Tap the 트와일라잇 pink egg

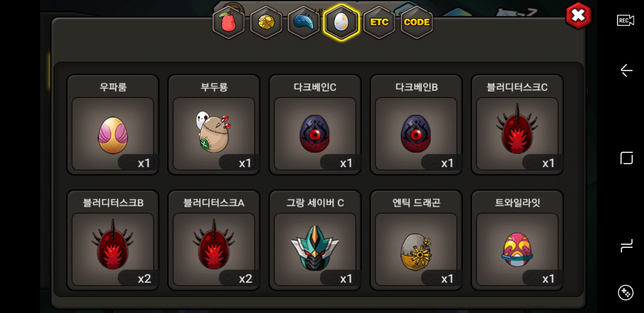pos(517,240)
